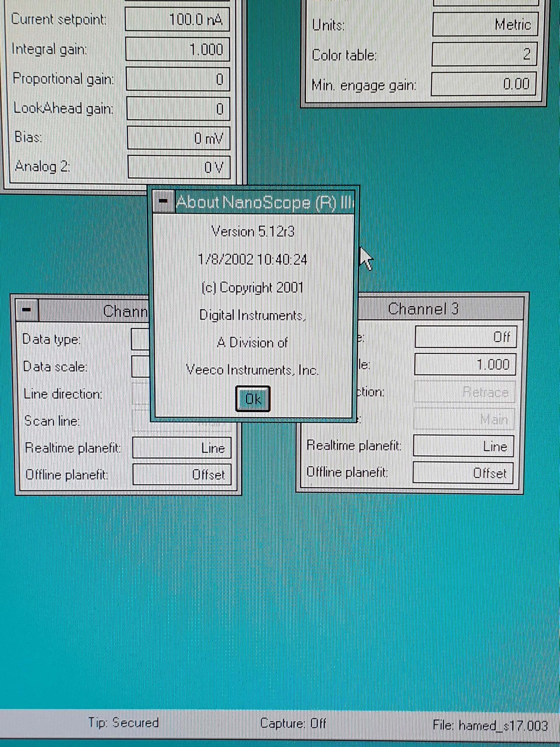The height and width of the screenshot is (747, 560).
Task: Click the About NanoScope (R) title bar
Action: (x=264, y=202)
